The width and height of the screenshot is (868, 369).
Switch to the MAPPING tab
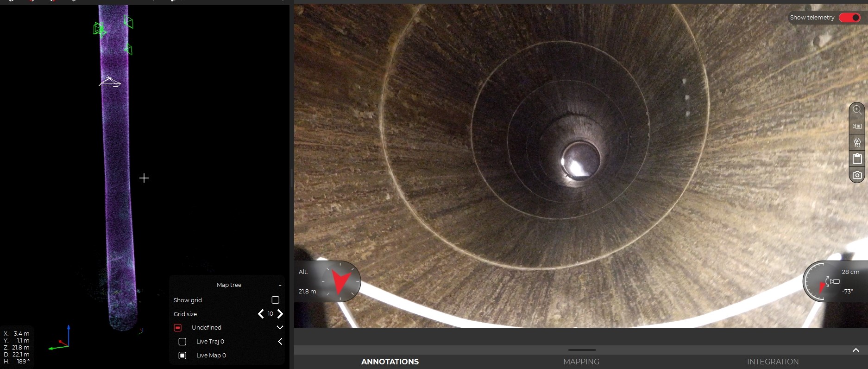581,362
